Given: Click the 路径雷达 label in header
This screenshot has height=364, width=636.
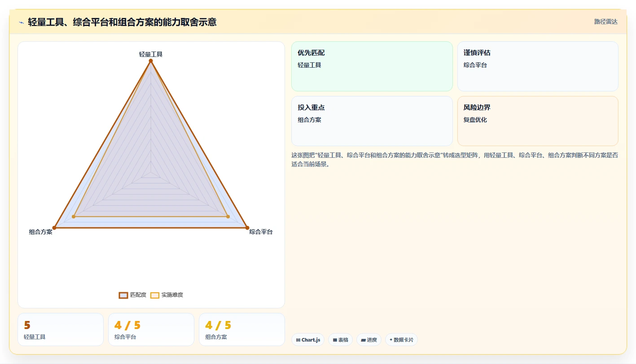Looking at the screenshot, I should pyautogui.click(x=606, y=22).
